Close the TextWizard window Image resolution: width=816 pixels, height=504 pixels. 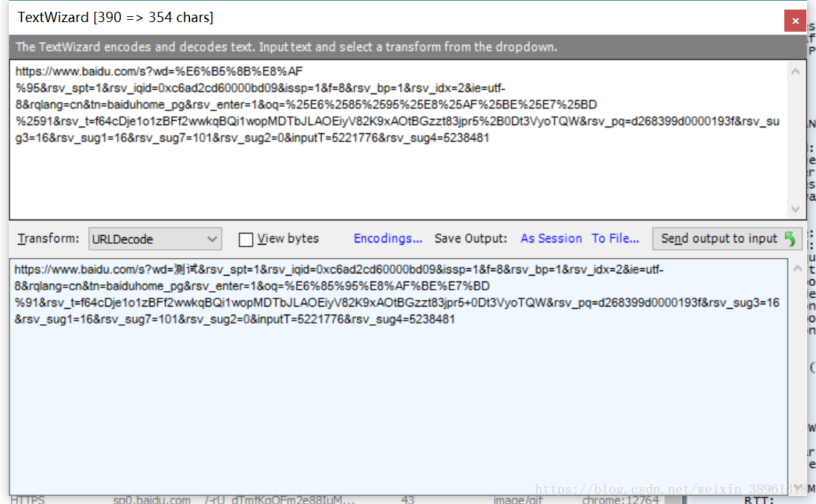tap(795, 21)
